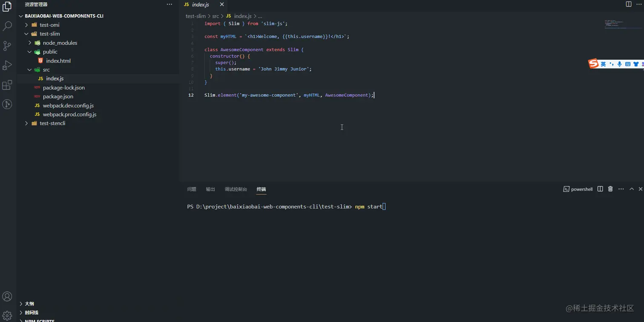Click index.js in the breadcrumb path
This screenshot has width=644, height=322.
pos(243,16)
